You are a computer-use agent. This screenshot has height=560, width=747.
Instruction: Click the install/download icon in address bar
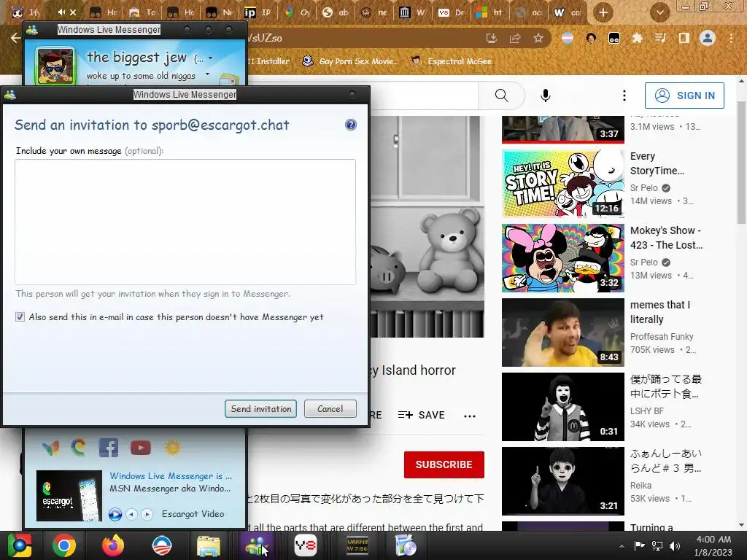pos(491,38)
